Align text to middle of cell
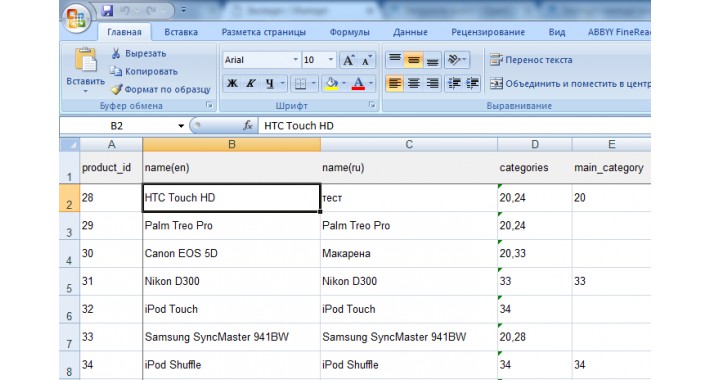The width and height of the screenshot is (710, 380). [x=413, y=59]
